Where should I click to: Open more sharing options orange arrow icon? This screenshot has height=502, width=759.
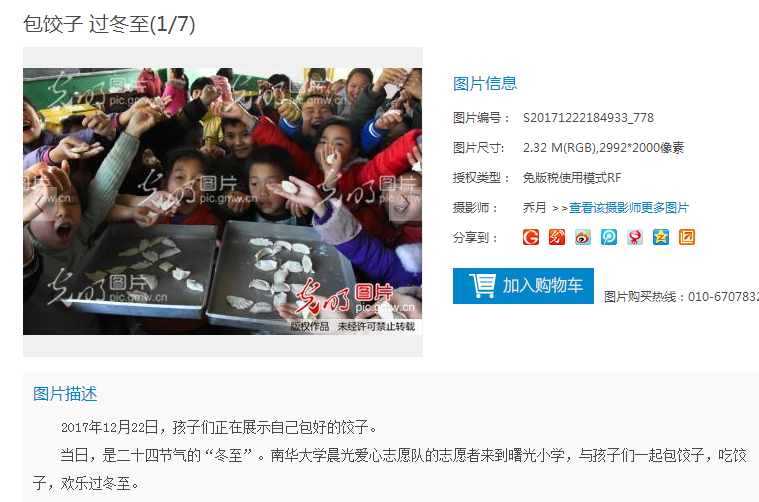pyautogui.click(x=686, y=237)
